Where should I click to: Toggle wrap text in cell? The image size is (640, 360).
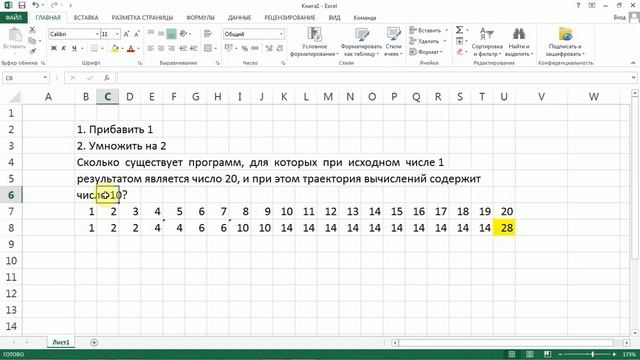pyautogui.click(x=208, y=33)
